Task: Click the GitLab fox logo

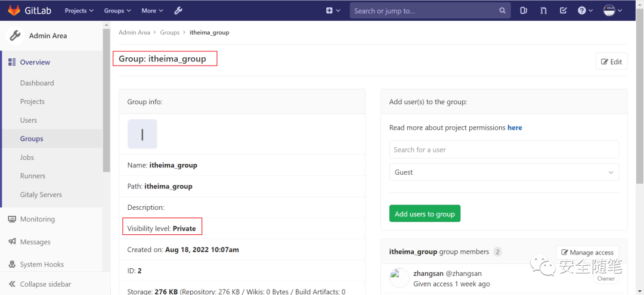Action: pos(14,10)
